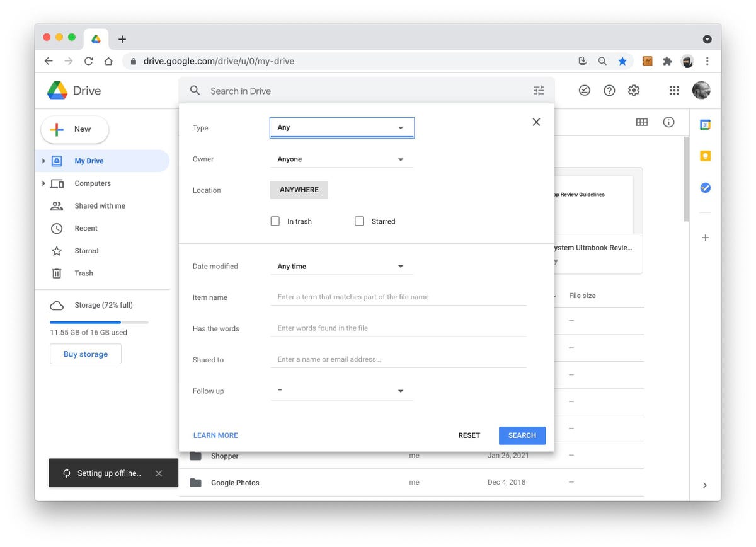Click the ANYWHERE location button
The width and height of the screenshot is (756, 547).
click(x=299, y=190)
